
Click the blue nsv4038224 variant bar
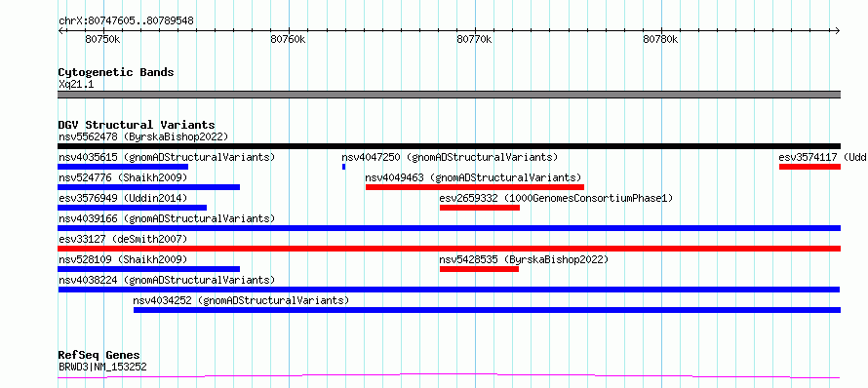click(449, 290)
